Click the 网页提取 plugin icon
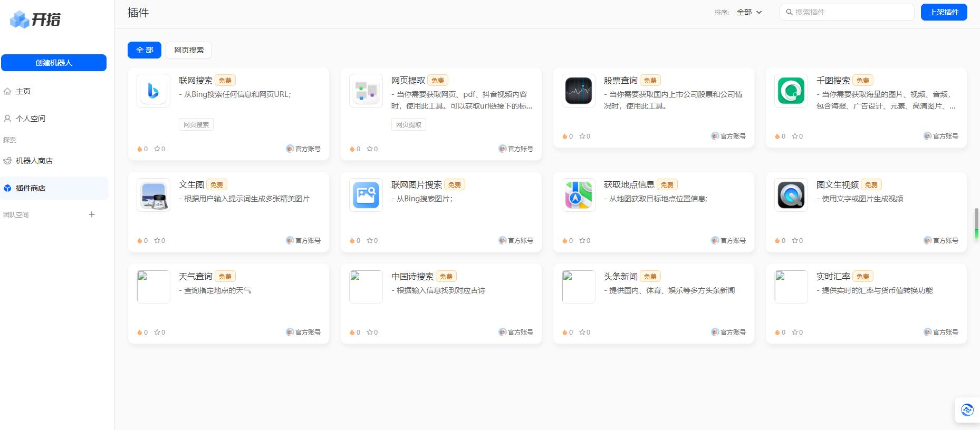The height and width of the screenshot is (430, 980). [x=366, y=91]
